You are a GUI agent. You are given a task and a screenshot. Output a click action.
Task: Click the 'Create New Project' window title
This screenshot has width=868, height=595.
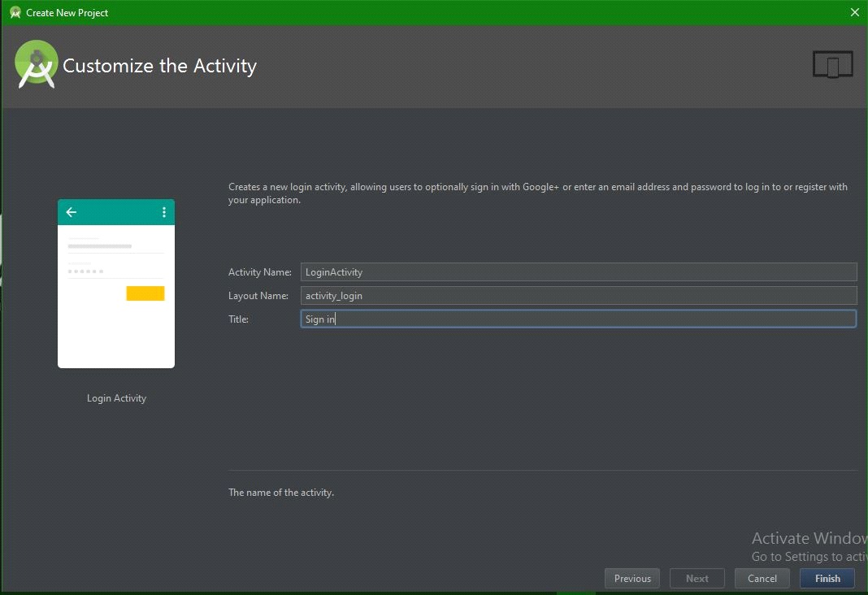coord(67,13)
